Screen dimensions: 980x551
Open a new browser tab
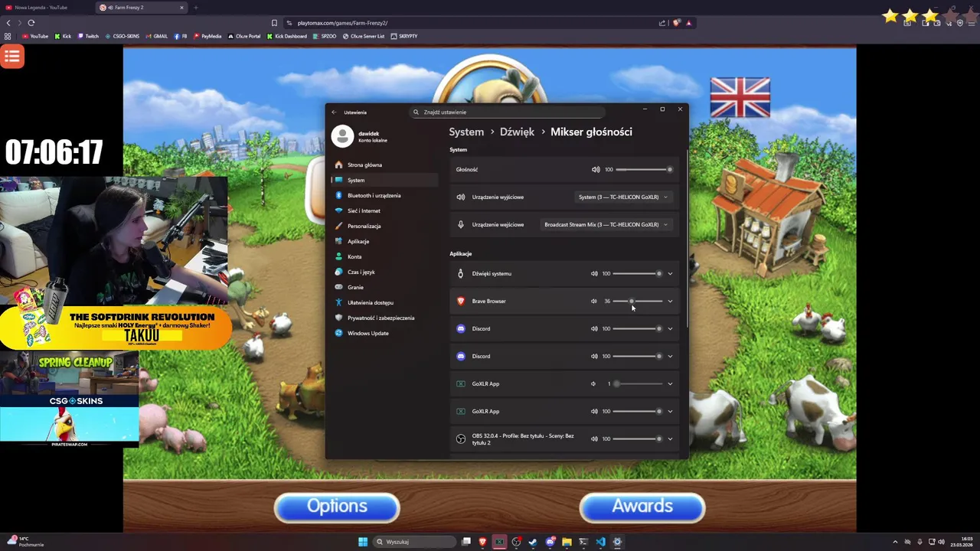point(195,8)
